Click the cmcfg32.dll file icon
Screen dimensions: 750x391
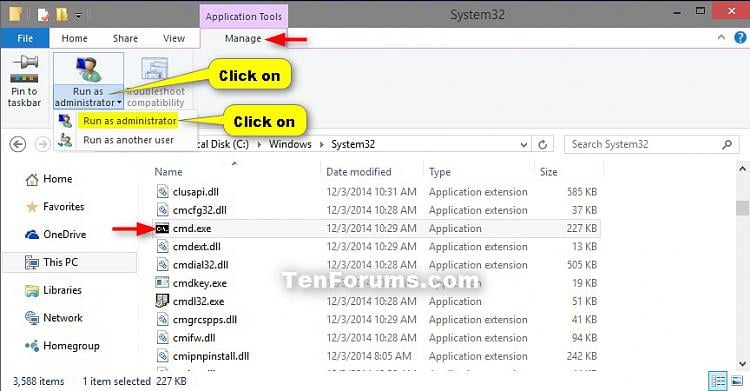click(x=163, y=210)
